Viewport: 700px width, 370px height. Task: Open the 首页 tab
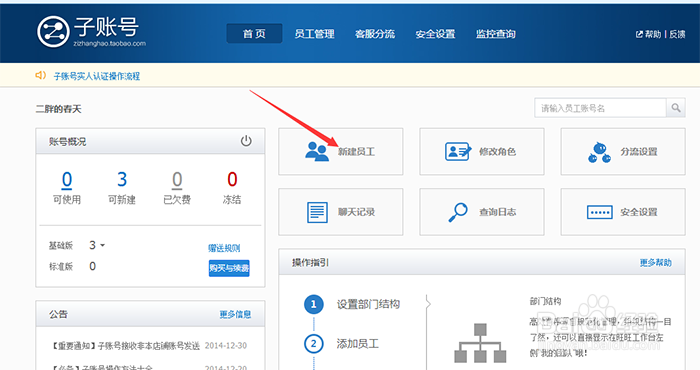(x=254, y=33)
